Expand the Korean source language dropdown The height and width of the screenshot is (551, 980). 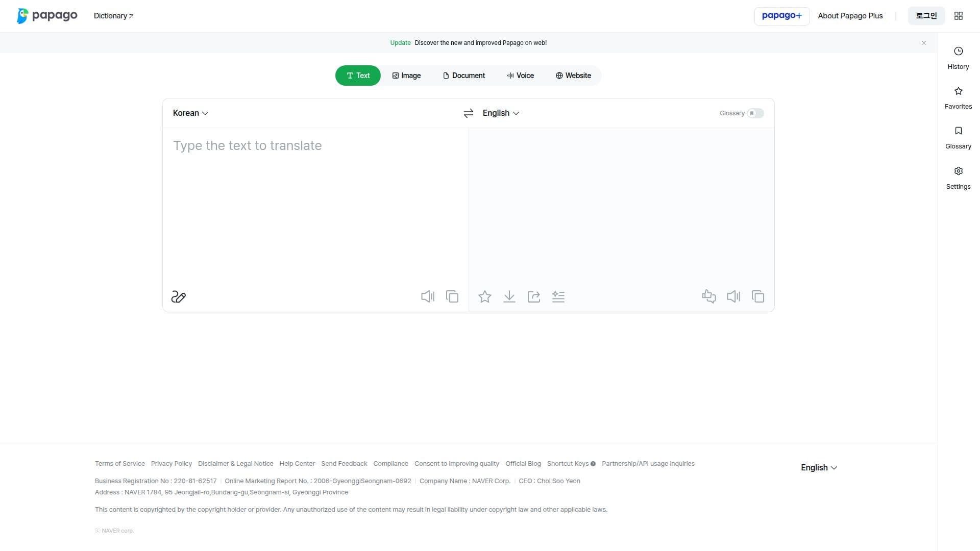click(x=190, y=113)
